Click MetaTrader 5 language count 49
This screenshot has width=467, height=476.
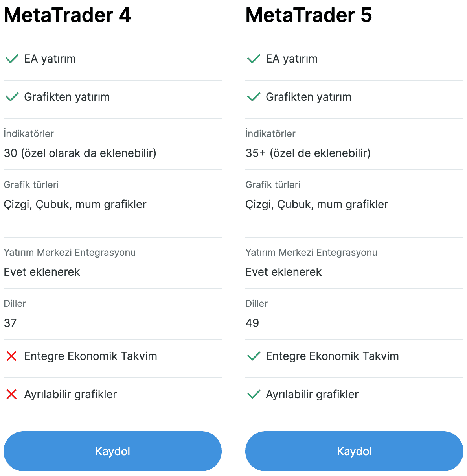coord(252,323)
